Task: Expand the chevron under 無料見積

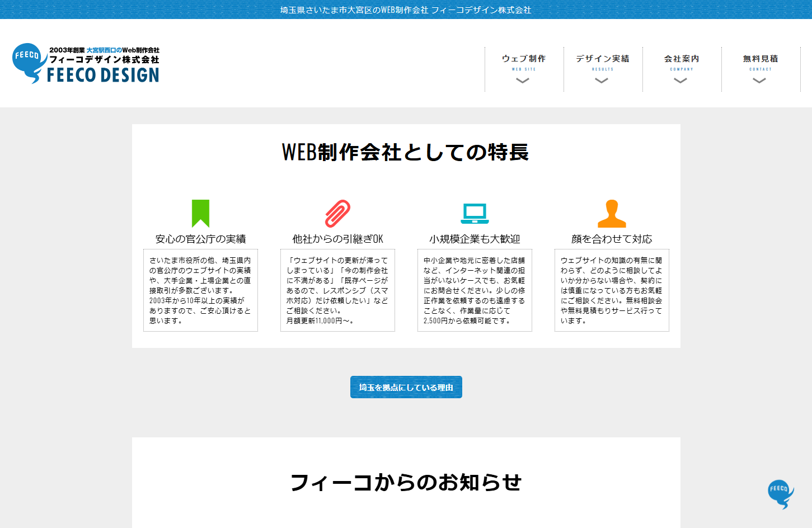Action: [x=759, y=81]
